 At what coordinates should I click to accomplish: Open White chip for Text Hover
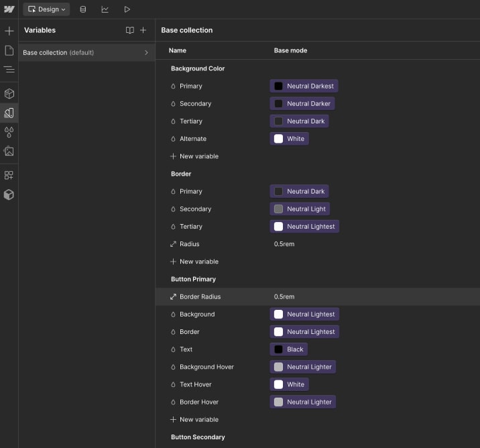(290, 384)
